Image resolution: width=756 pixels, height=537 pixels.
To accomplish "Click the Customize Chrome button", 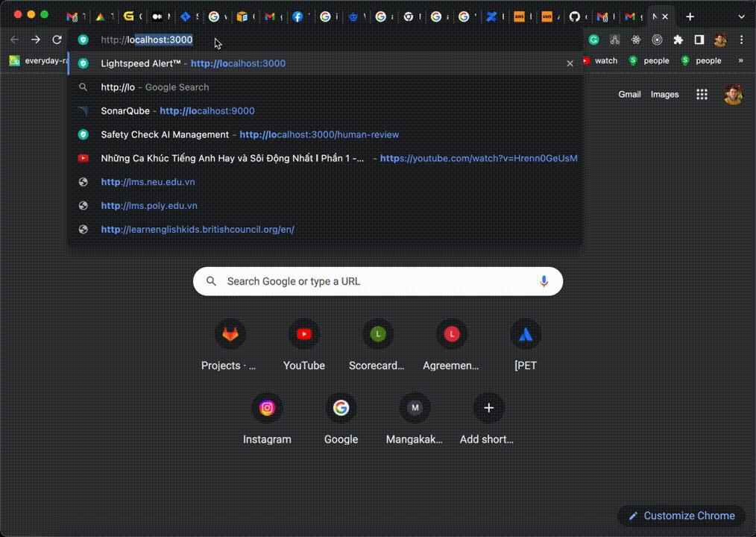I will point(681,516).
